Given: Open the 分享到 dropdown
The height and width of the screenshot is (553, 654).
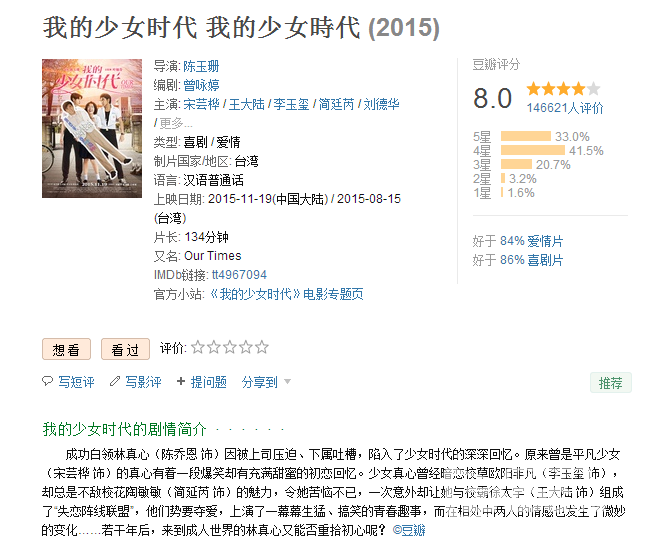Looking at the screenshot, I should pos(266,382).
